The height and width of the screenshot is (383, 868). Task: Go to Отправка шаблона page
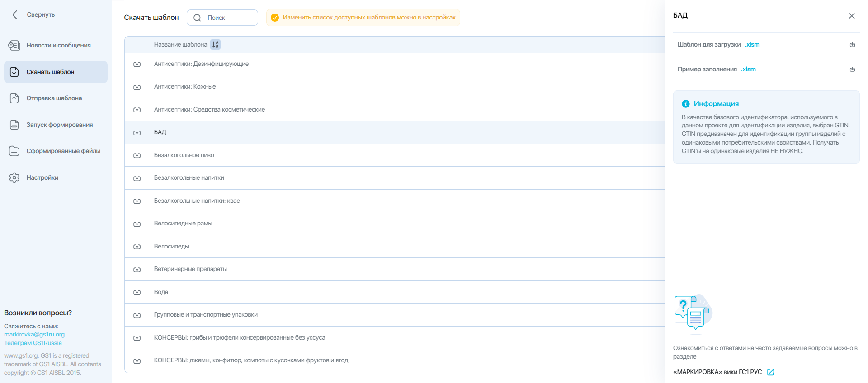tap(56, 98)
